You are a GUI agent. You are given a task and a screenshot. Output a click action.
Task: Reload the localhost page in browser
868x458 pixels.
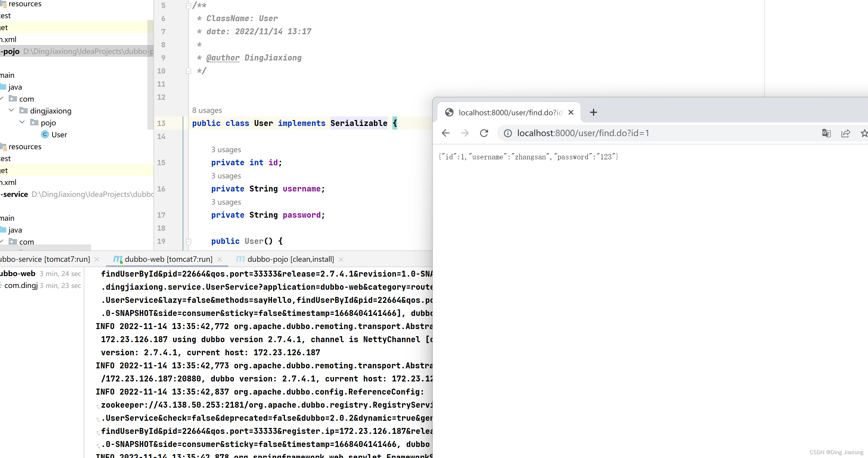pyautogui.click(x=484, y=133)
